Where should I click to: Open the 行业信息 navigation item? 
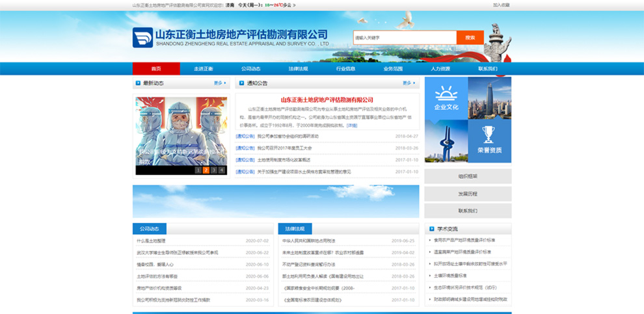[345, 68]
